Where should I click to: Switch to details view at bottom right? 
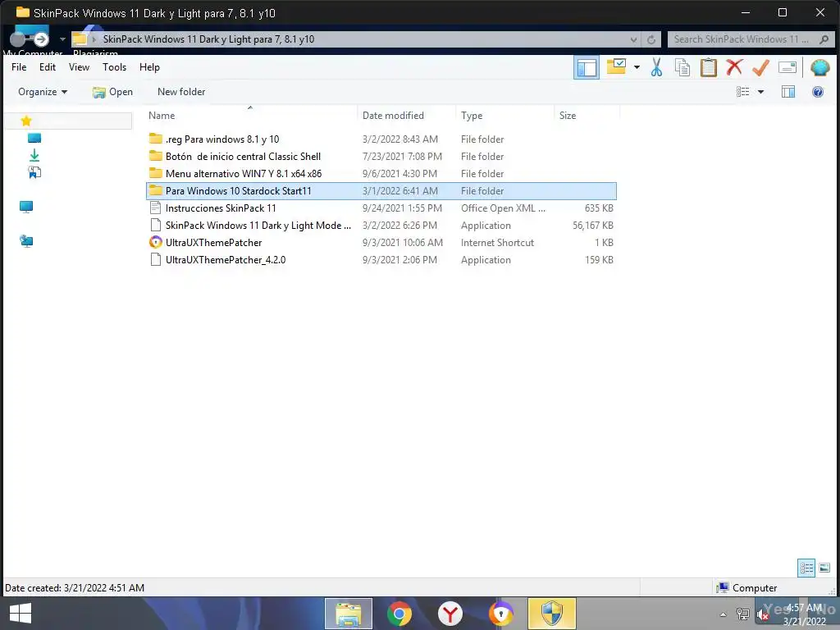[x=806, y=568]
